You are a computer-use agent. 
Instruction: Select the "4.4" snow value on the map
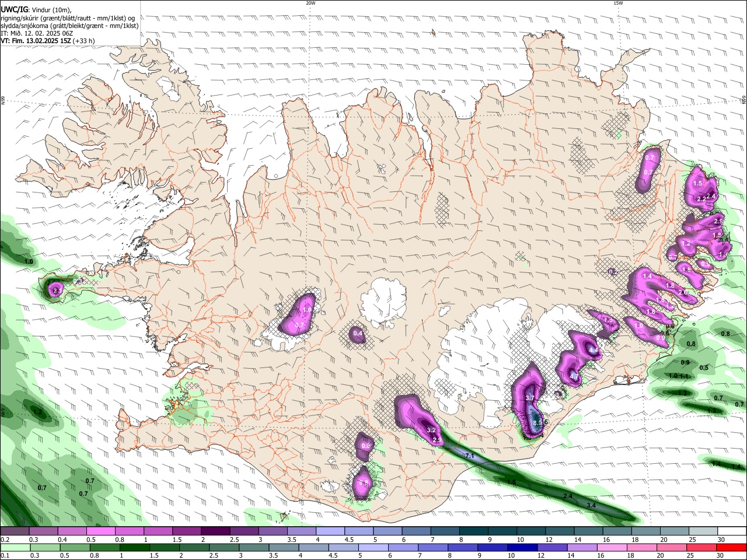594,350
